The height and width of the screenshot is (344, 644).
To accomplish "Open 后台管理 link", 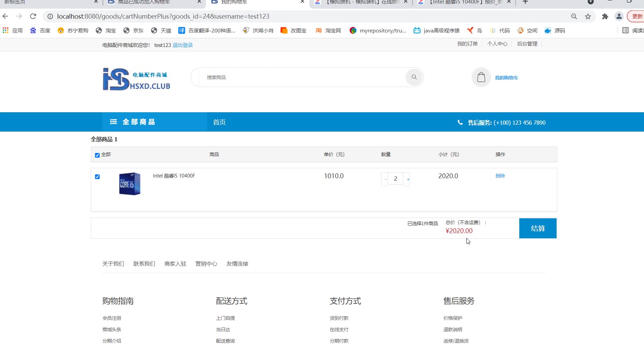I will (x=527, y=44).
